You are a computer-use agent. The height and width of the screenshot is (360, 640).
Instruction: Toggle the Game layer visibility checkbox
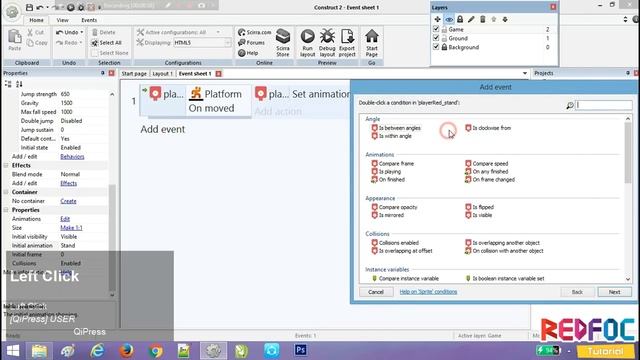pyautogui.click(x=436, y=29)
